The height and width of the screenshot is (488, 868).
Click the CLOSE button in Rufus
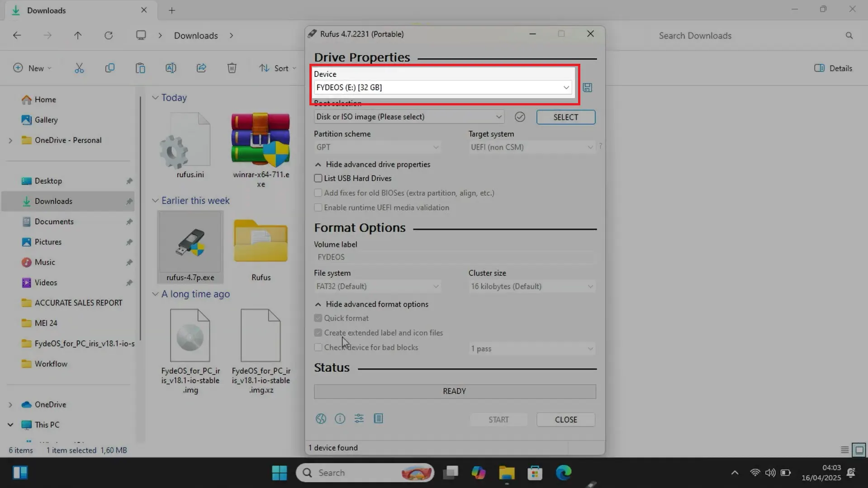[565, 419]
